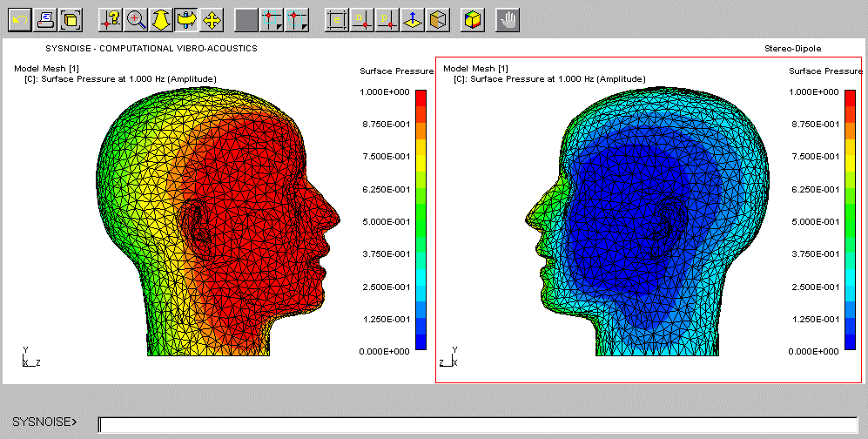
Task: Select the element 'e' selection tool
Action: pyautogui.click(x=337, y=18)
